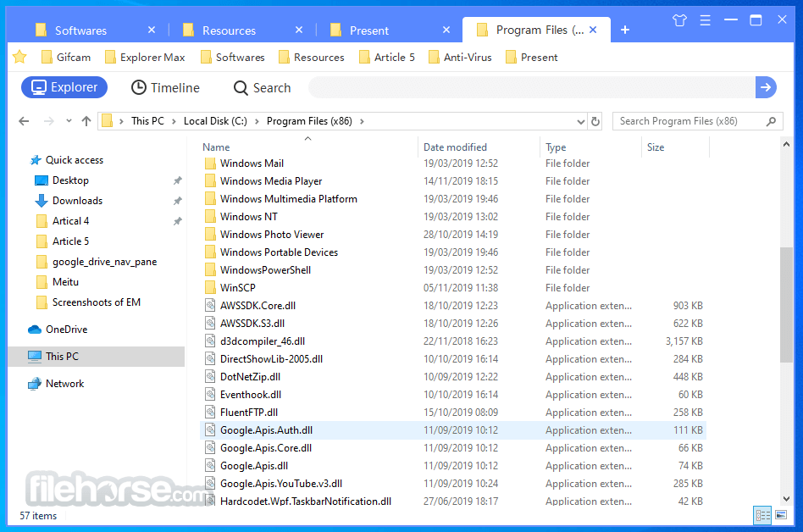Go back with the back arrow

point(24,121)
